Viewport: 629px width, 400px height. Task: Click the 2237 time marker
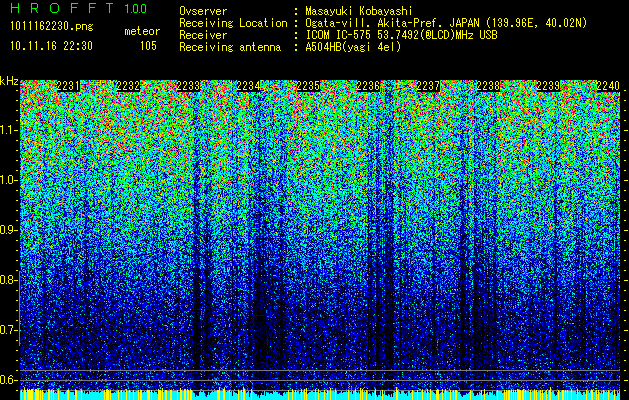click(428, 86)
